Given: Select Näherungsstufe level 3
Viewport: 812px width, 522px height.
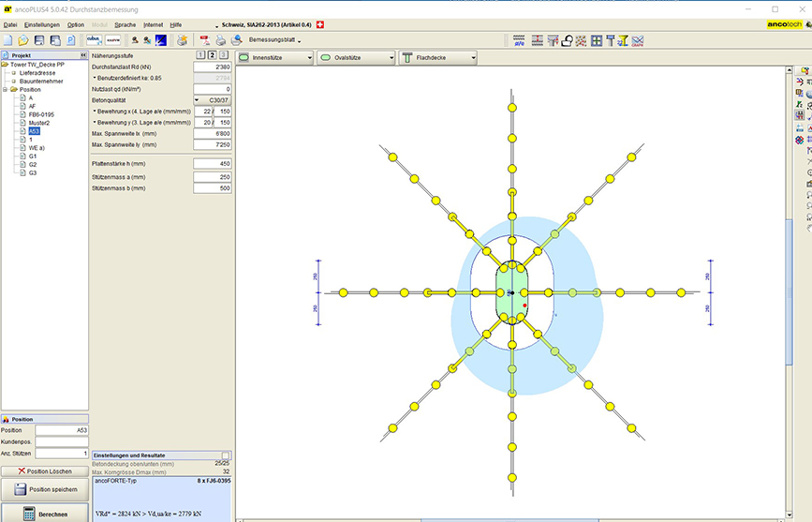Looking at the screenshot, I should [x=224, y=56].
